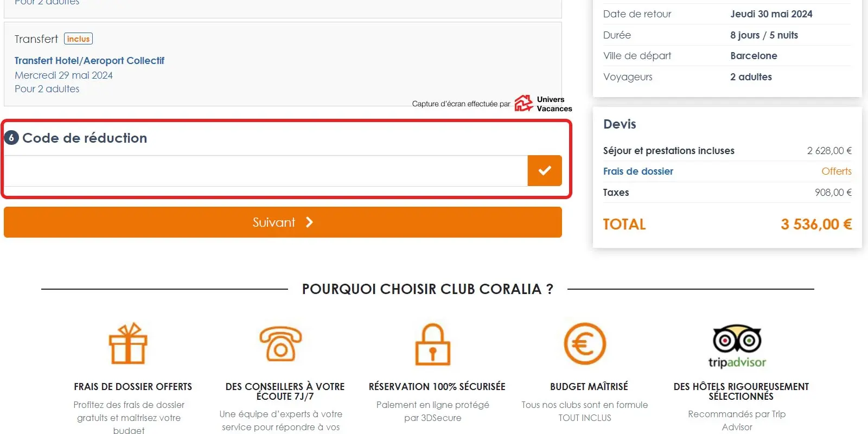Screen dimensions: 868x434
Task: Click the Univers Vacances house logo
Action: pyautogui.click(x=524, y=103)
